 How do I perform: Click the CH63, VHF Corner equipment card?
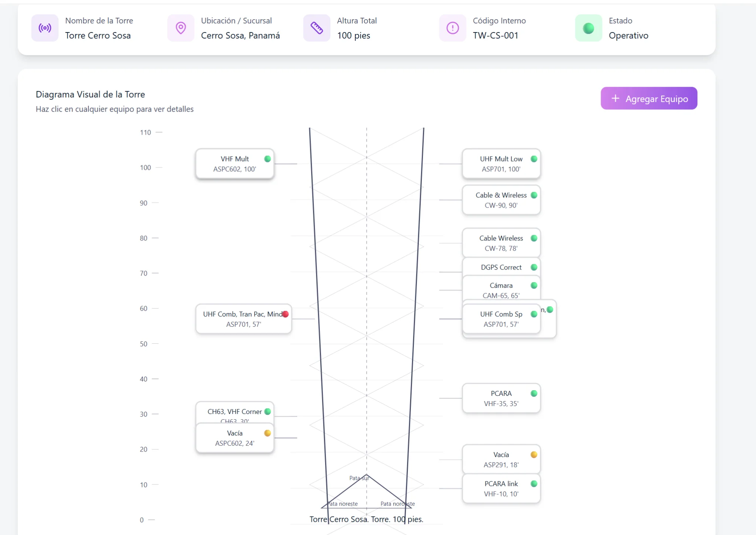(234, 412)
